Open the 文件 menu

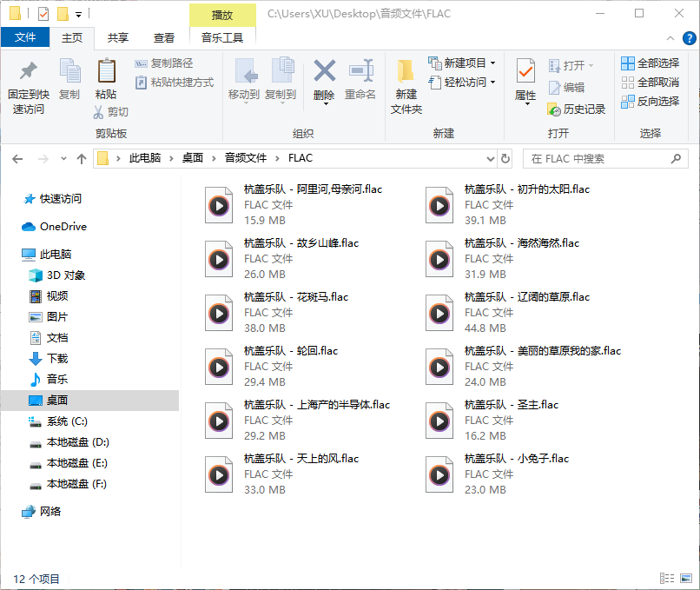[26, 37]
